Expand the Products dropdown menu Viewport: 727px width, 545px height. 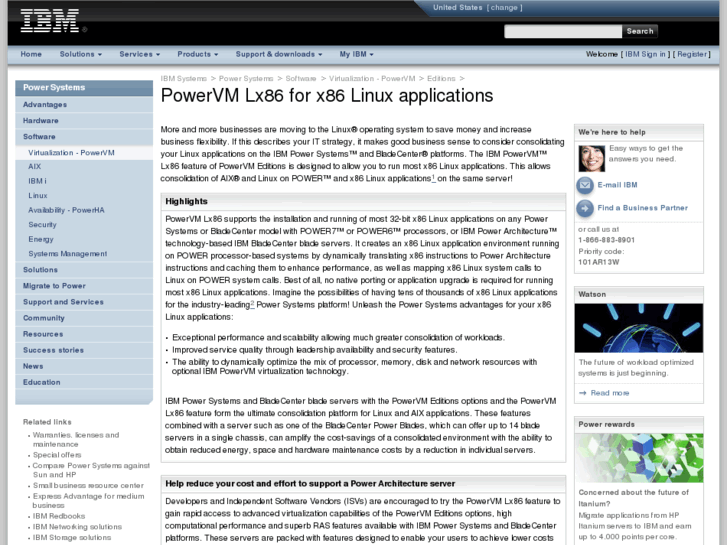click(198, 54)
